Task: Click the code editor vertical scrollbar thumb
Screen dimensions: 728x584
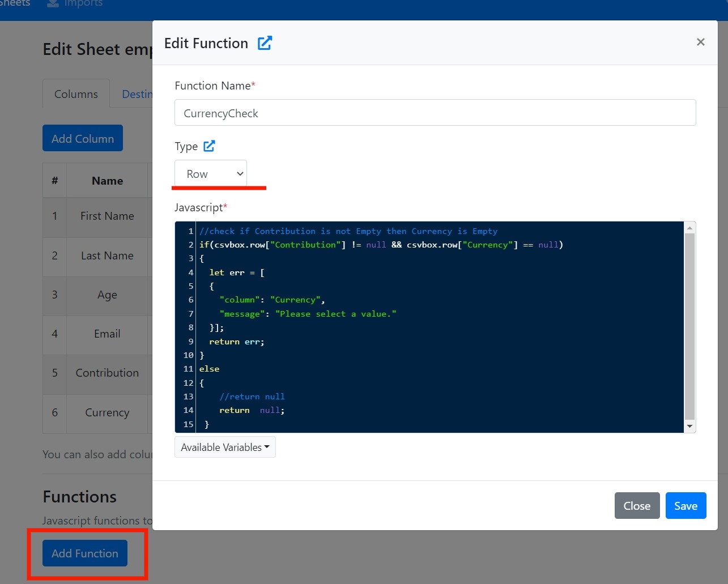Action: pos(689,326)
